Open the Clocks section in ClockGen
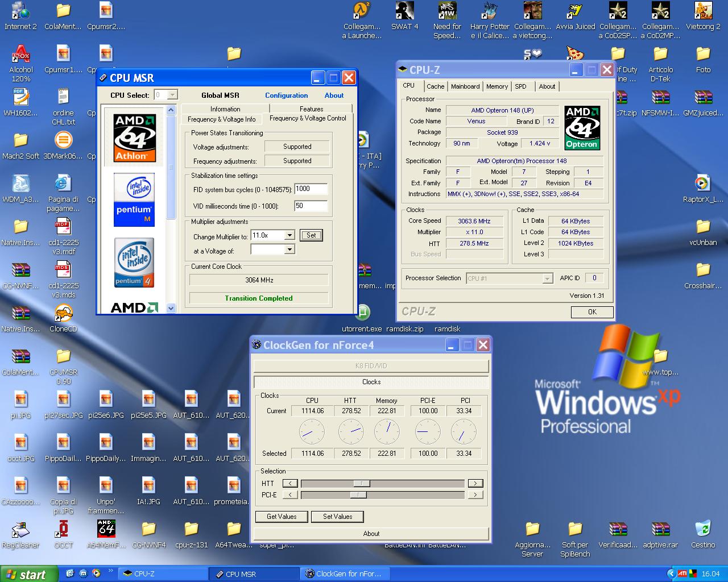This screenshot has width=728, height=582. pyautogui.click(x=371, y=382)
